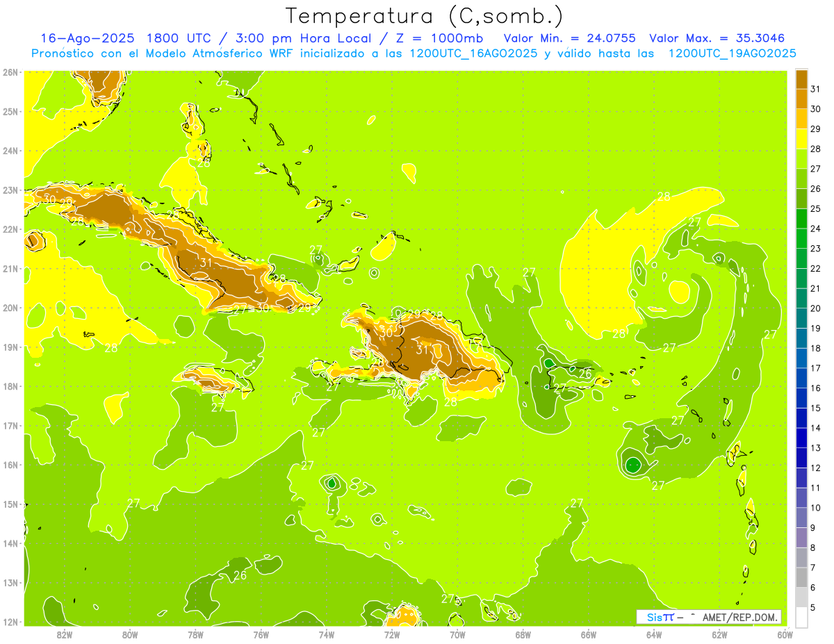
Task: Click the color scale label "20"
Action: 816,308
